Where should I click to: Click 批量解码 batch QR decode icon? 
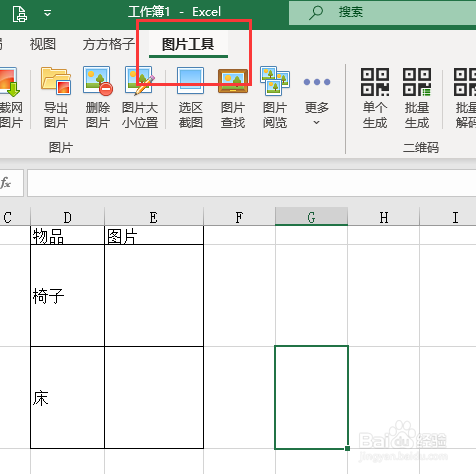[x=465, y=98]
